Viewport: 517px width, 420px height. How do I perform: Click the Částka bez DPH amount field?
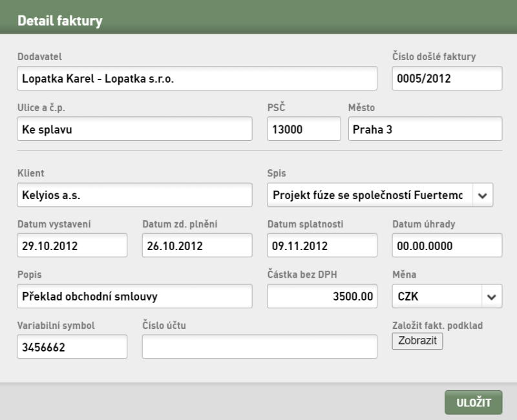tap(322, 297)
